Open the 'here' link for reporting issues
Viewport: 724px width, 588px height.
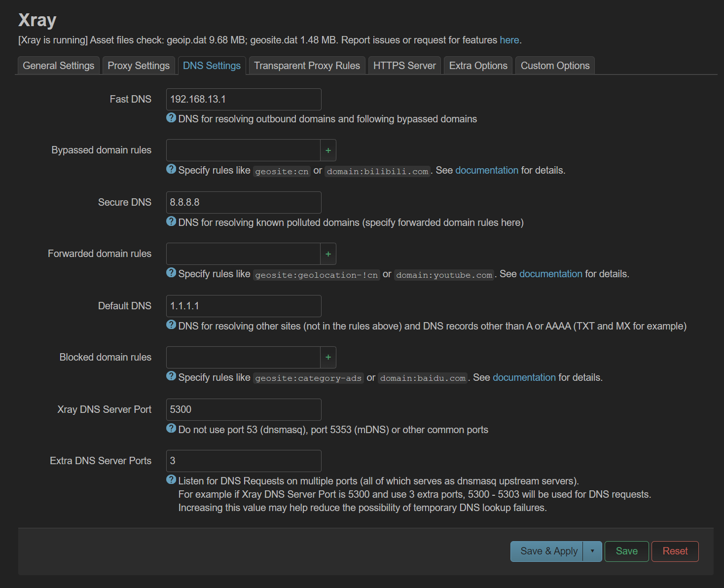[509, 40]
